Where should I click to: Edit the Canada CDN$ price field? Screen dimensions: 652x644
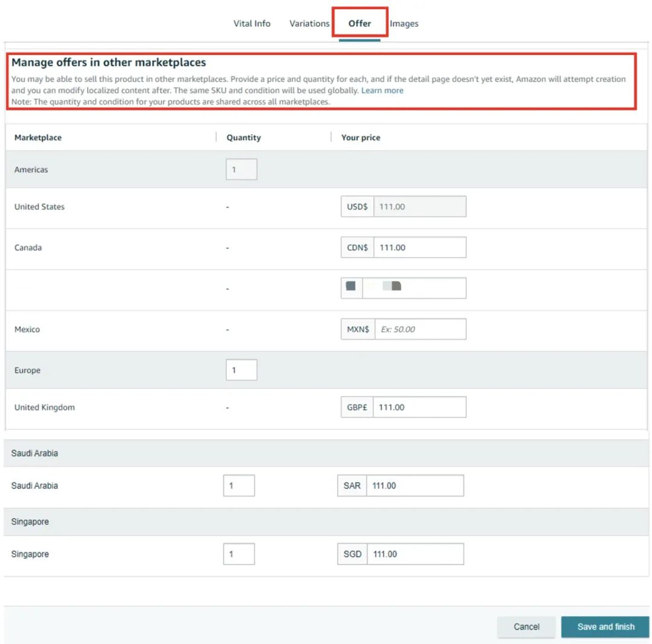click(419, 248)
